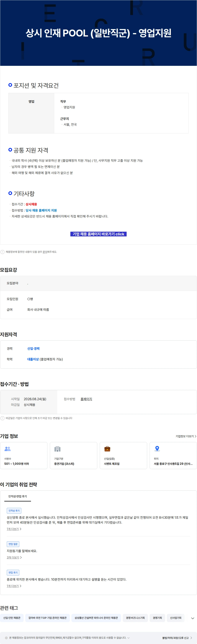The width and height of the screenshot is (197, 644).
Task: Click the 경영기획 tag
Action: pos(157,618)
